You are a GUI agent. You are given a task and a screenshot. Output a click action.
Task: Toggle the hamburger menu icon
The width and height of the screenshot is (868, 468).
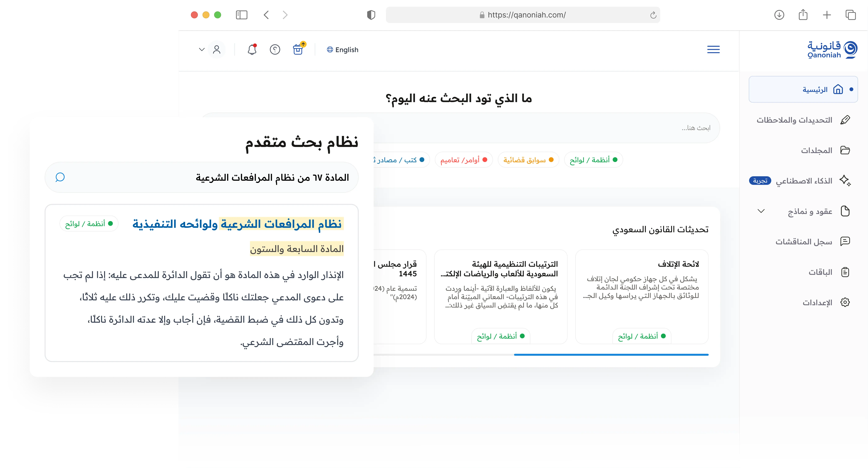pyautogui.click(x=713, y=50)
